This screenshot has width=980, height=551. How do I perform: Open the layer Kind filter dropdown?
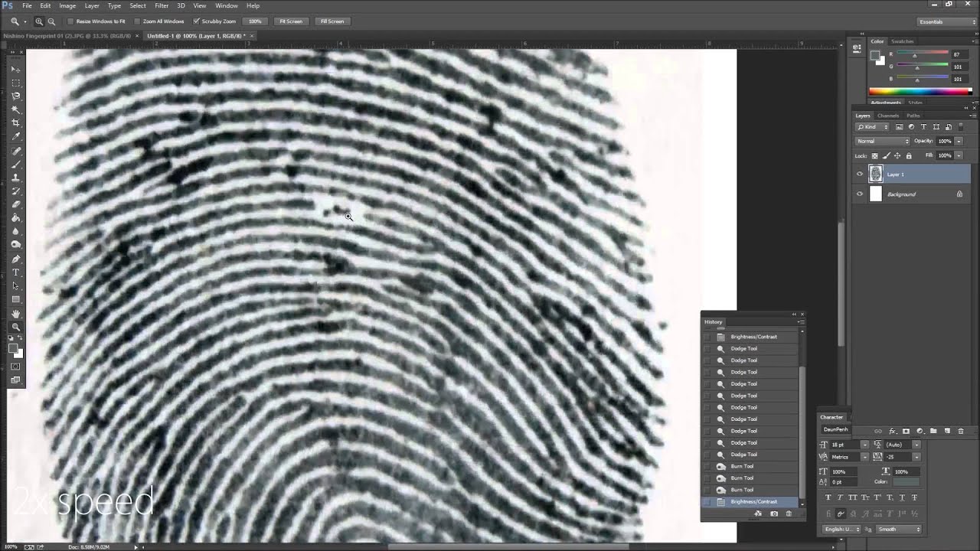873,127
